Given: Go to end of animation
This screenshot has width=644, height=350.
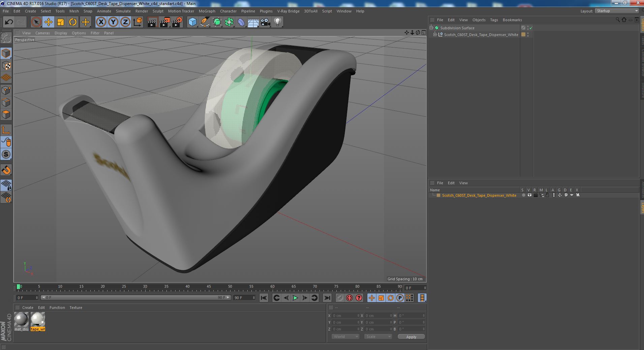Looking at the screenshot, I should click(x=327, y=298).
